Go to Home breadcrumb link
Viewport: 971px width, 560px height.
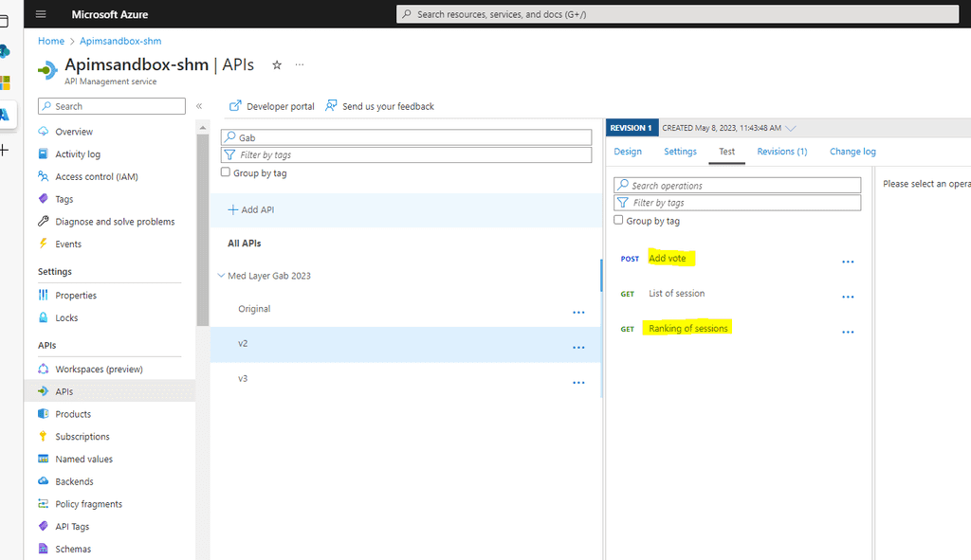(51, 41)
